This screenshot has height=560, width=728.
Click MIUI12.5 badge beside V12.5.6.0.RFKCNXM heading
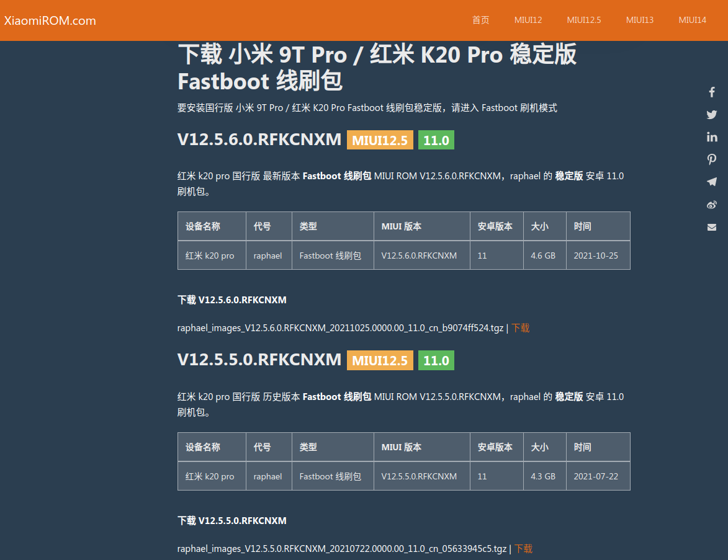coord(380,140)
